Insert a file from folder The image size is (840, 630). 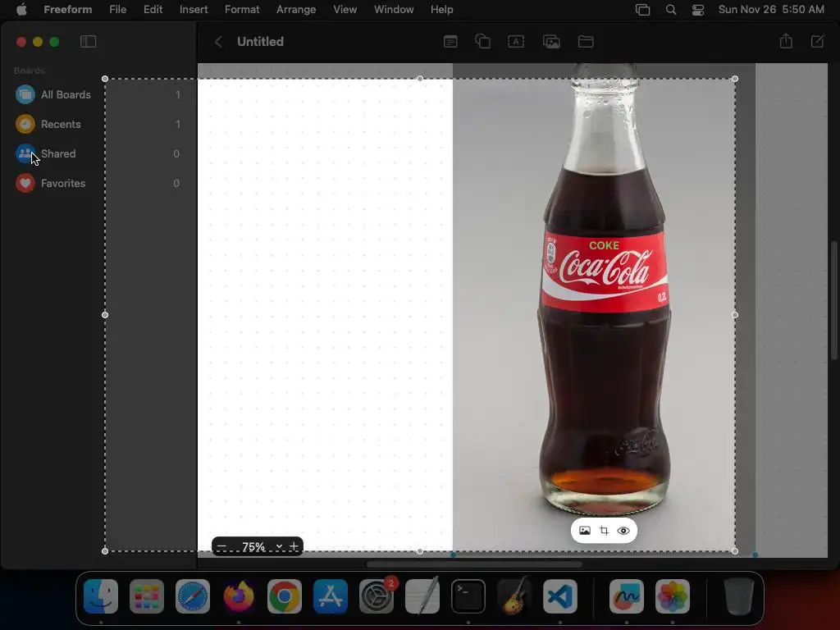click(x=586, y=42)
